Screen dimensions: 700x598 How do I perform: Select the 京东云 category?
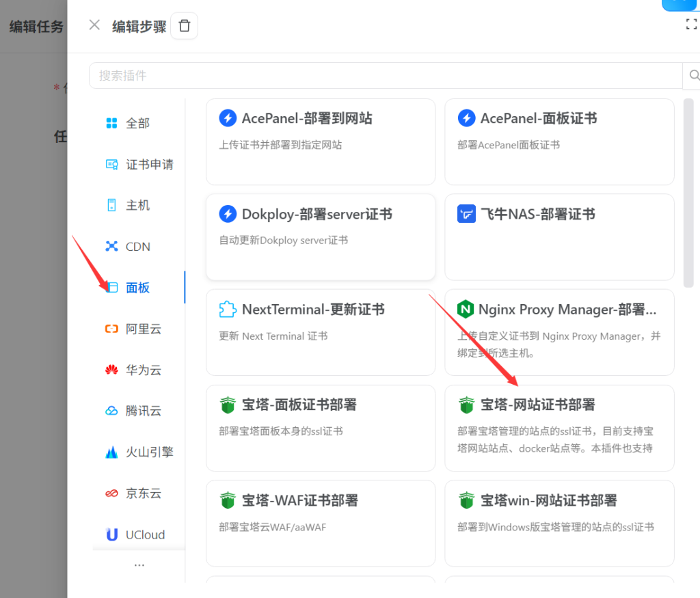click(x=139, y=493)
